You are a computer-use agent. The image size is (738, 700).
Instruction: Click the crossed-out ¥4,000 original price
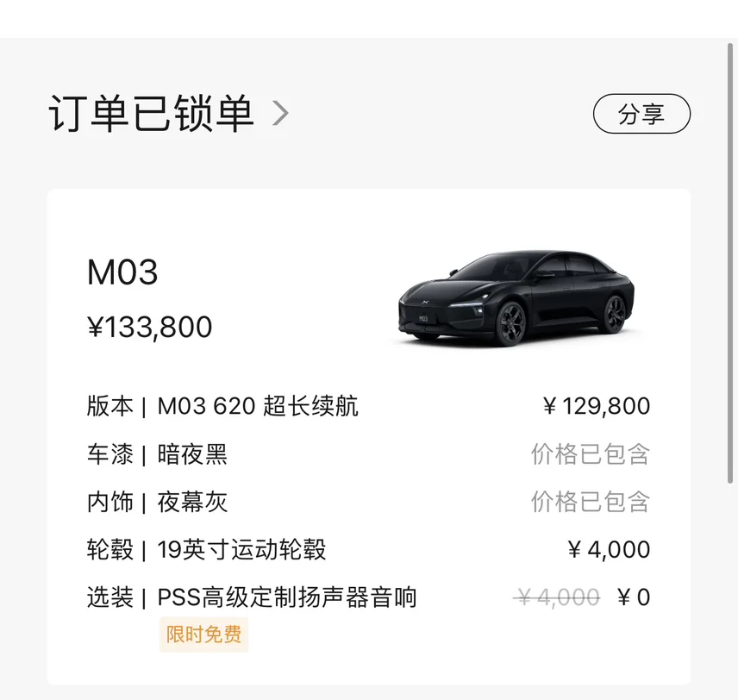557,597
